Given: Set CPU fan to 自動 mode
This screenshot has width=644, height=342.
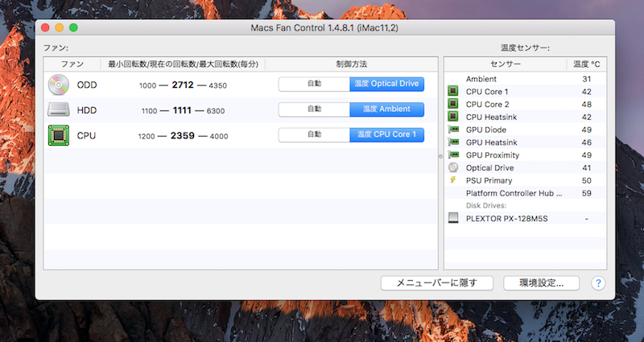Looking at the screenshot, I should point(314,135).
